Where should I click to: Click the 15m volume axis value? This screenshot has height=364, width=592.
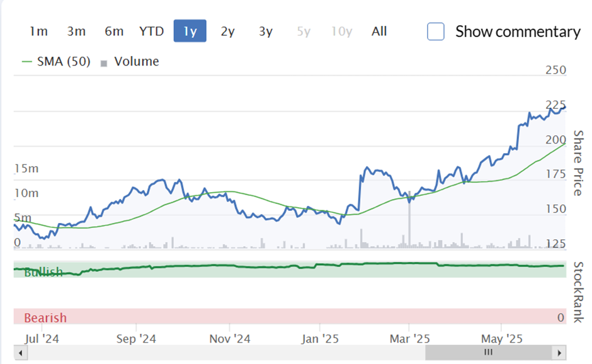(26, 168)
